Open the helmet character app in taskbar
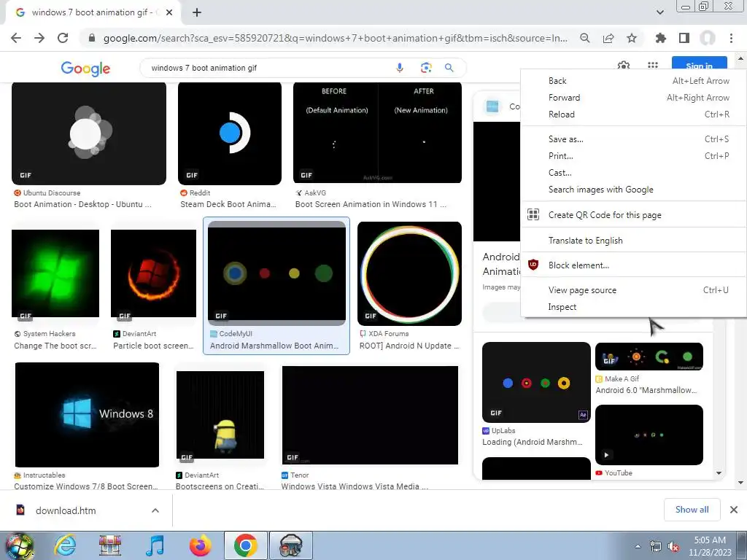Screen dimensions: 747x560 coord(291,545)
